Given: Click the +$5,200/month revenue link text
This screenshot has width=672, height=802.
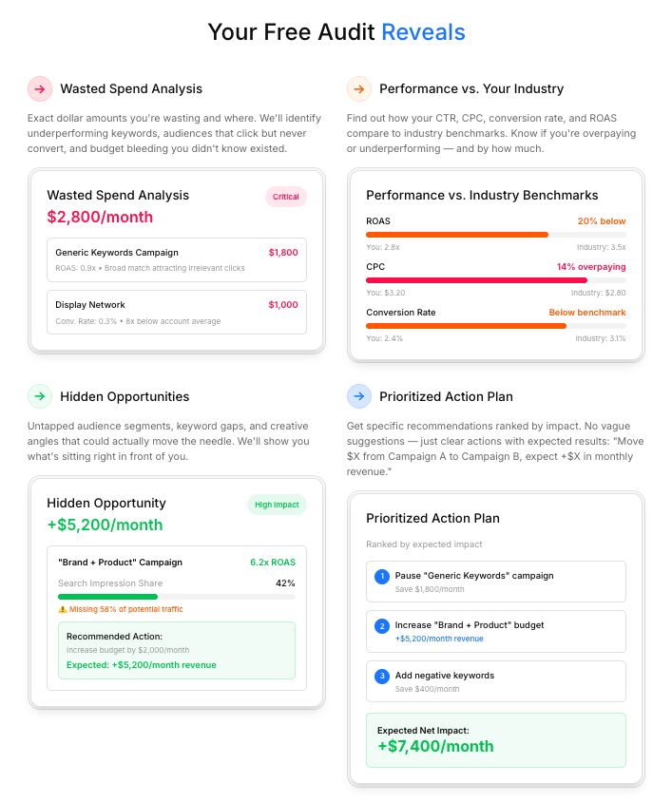Looking at the screenshot, I should pyautogui.click(x=439, y=639).
